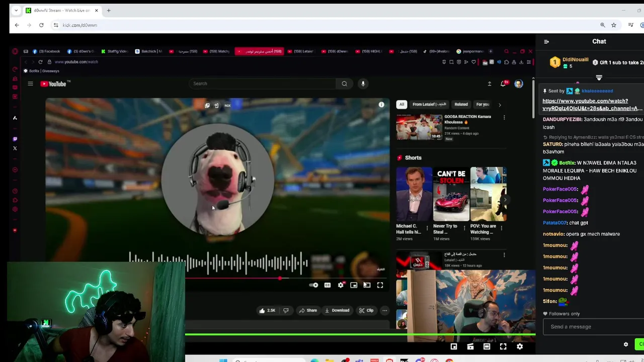Expand pinned message with collapse arrow

point(599,78)
